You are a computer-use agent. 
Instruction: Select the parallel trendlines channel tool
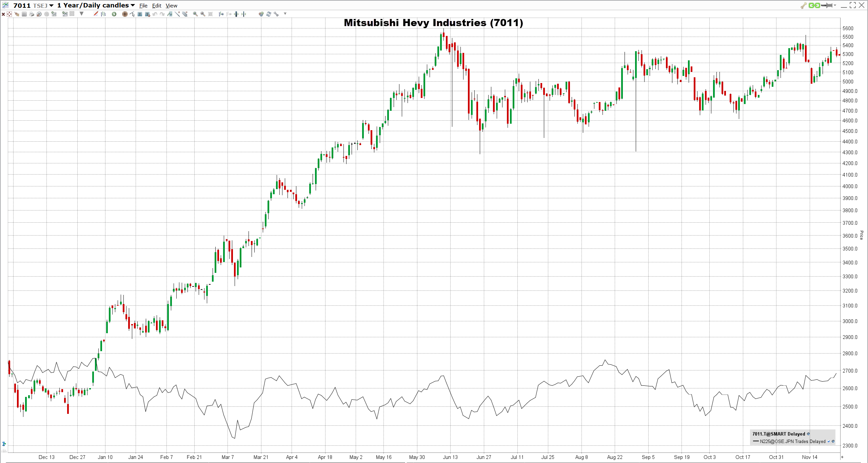(x=185, y=14)
